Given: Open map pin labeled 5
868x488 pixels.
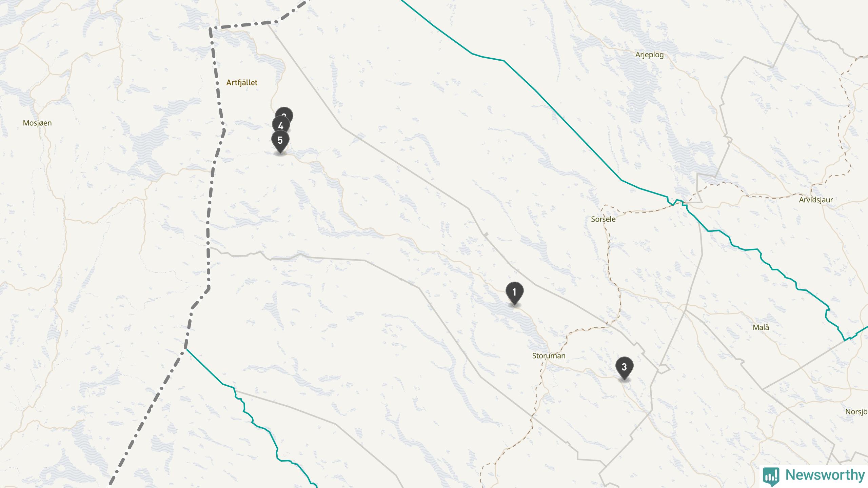Looking at the screenshot, I should tap(280, 141).
